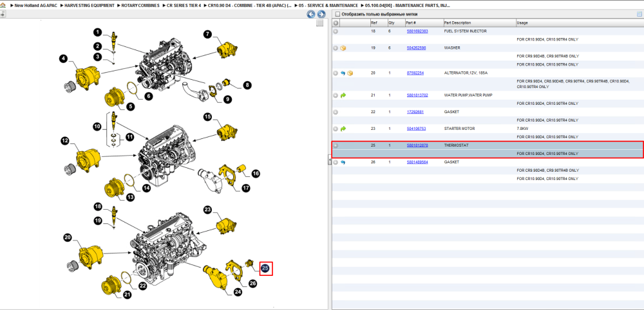The image size is (644, 310).
Task: Open part number 5801489564 link
Action: tap(417, 162)
